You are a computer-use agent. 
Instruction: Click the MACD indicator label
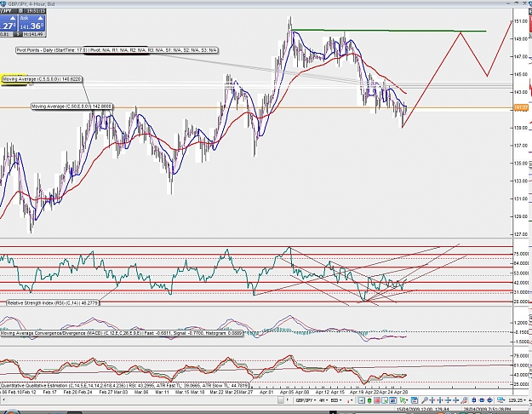click(122, 334)
